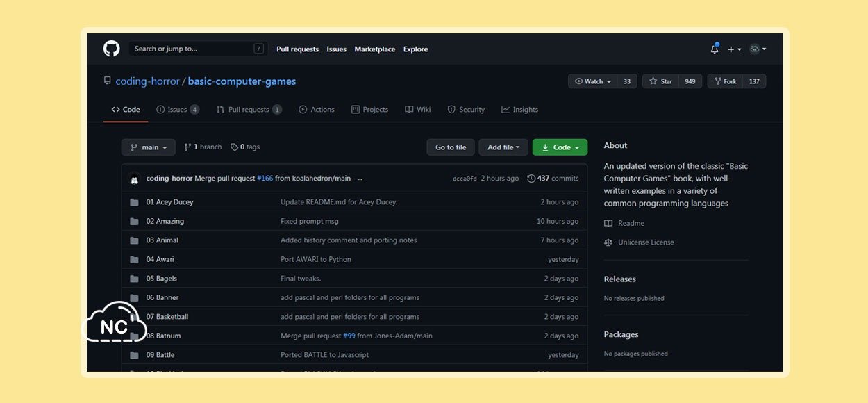Open pull request #99 link

tap(349, 336)
